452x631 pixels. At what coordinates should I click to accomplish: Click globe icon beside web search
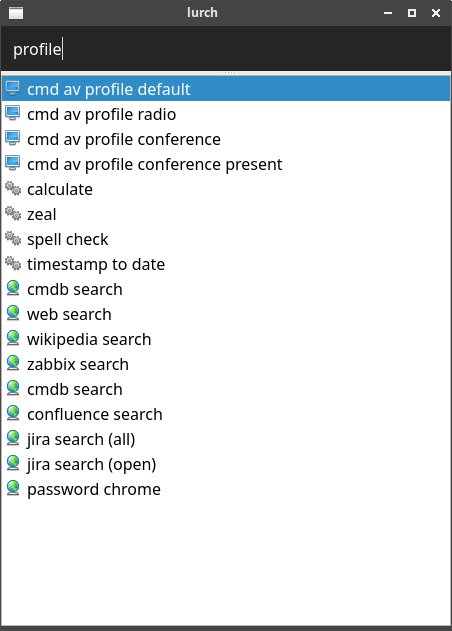click(x=13, y=313)
